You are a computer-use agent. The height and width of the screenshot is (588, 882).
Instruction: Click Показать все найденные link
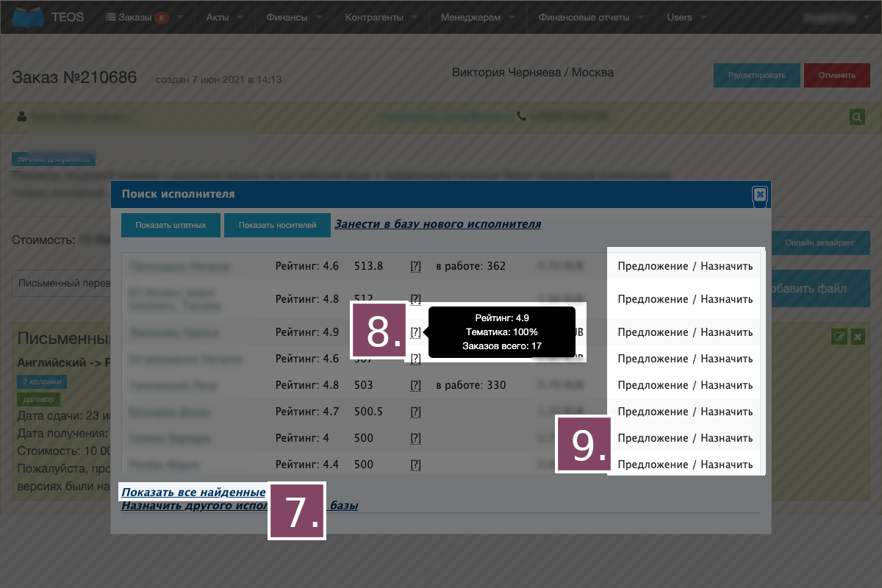coord(193,492)
